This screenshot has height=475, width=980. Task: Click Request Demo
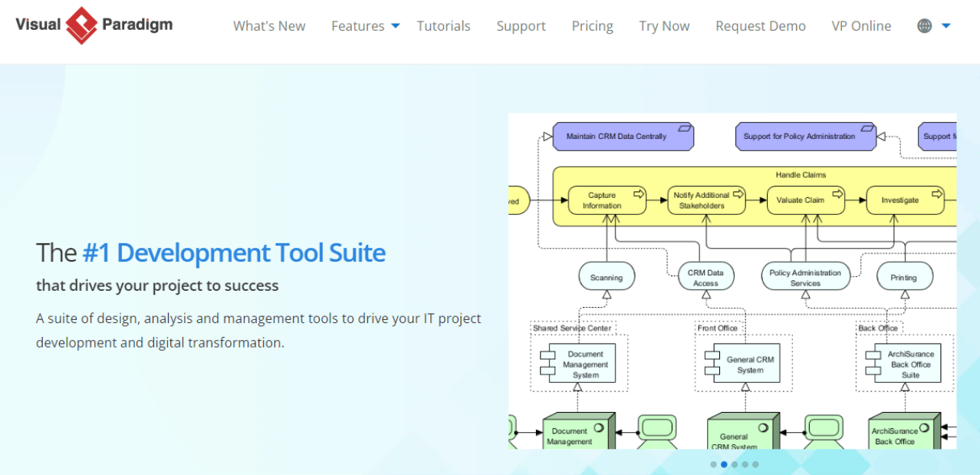click(x=760, y=25)
